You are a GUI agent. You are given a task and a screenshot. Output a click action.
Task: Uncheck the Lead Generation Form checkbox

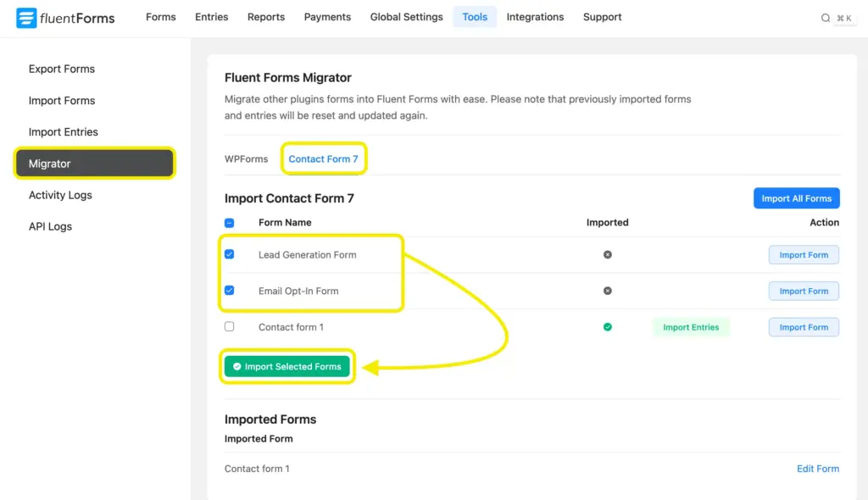point(229,254)
